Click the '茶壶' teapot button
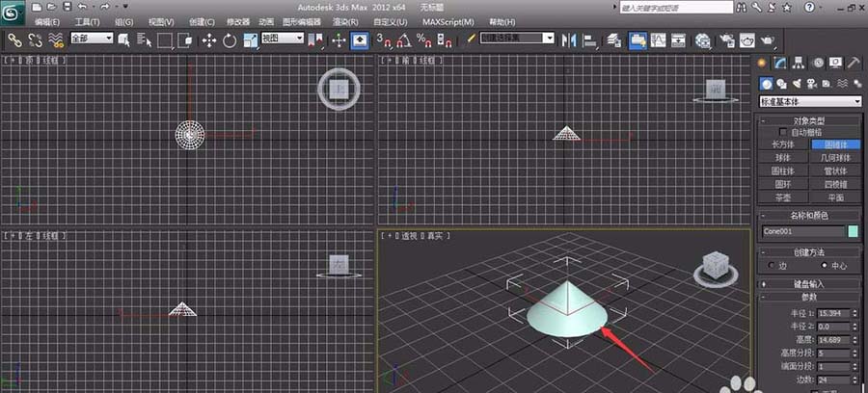Viewport: 868px width, 393px height. click(783, 197)
